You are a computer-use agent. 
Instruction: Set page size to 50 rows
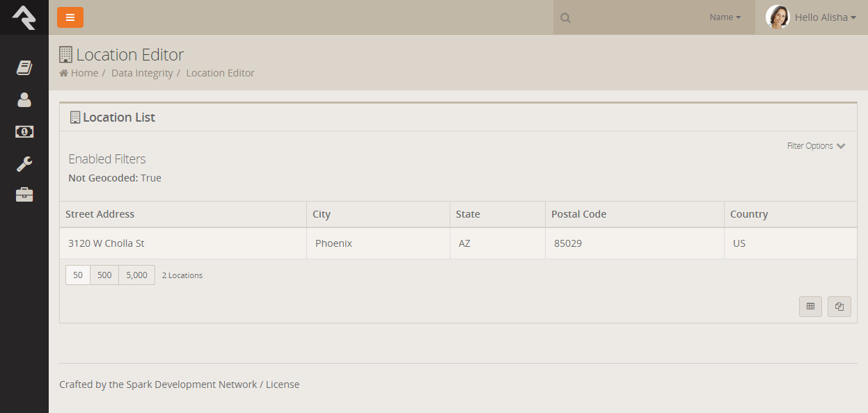[78, 275]
